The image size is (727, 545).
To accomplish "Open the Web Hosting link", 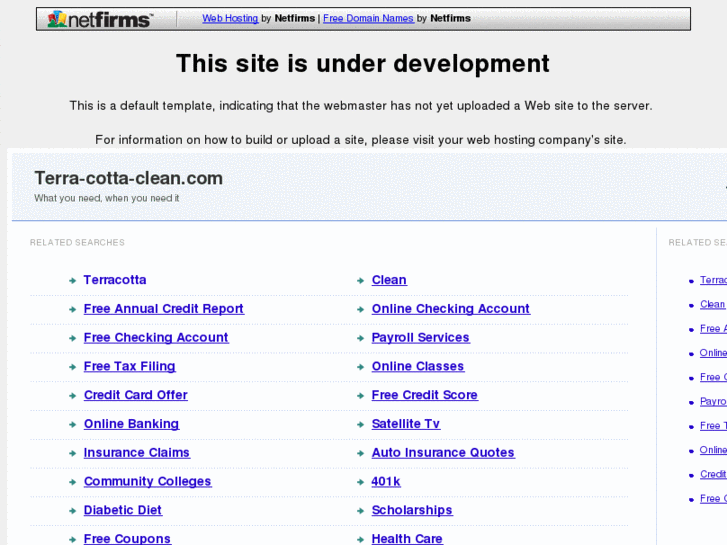I will pyautogui.click(x=230, y=18).
